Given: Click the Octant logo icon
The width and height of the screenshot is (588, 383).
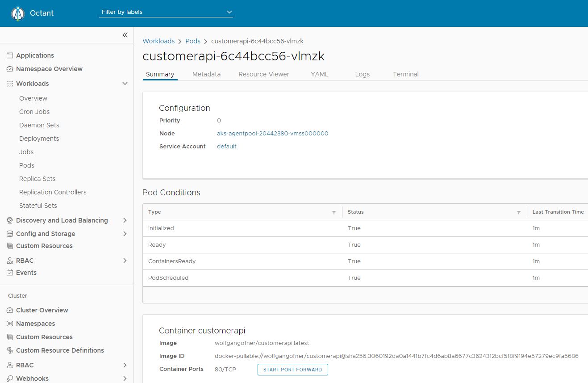Looking at the screenshot, I should (17, 13).
